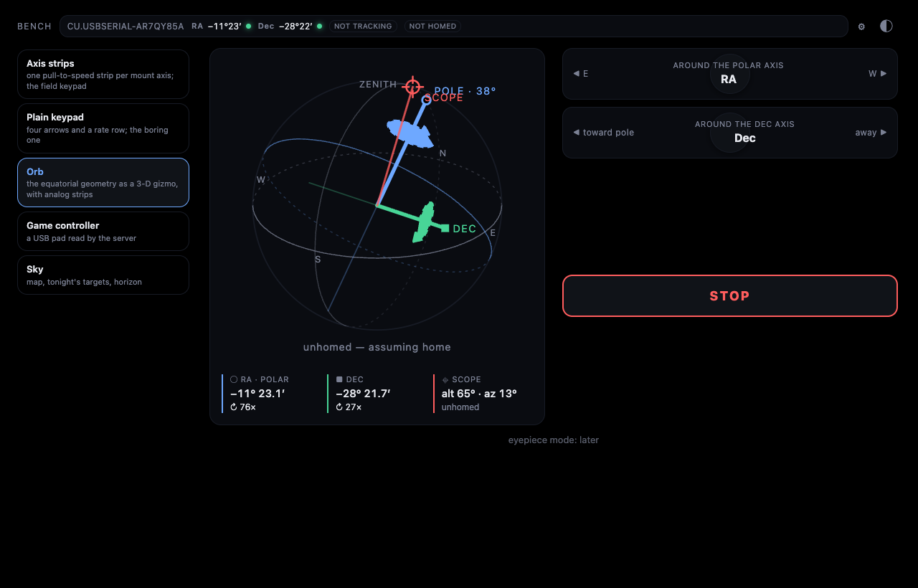Open the settings gear icon
This screenshot has width=918, height=588.
point(861,27)
